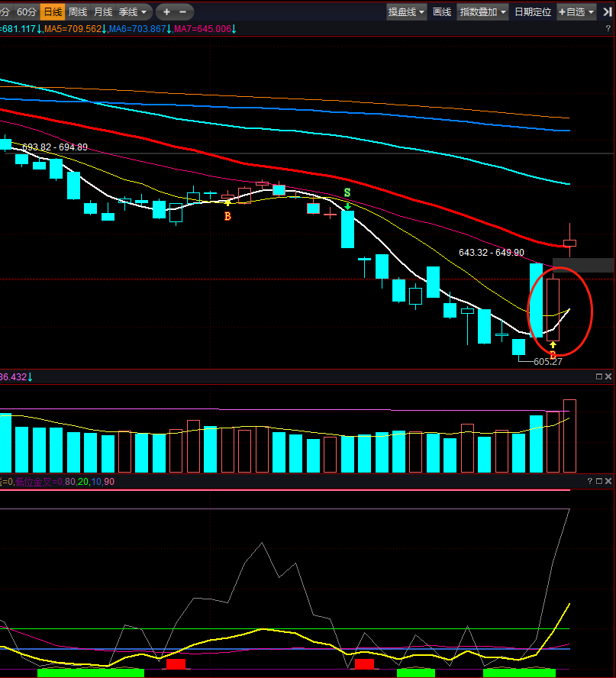Click the 693.82 - 694.89 gap label

pyautogui.click(x=55, y=147)
